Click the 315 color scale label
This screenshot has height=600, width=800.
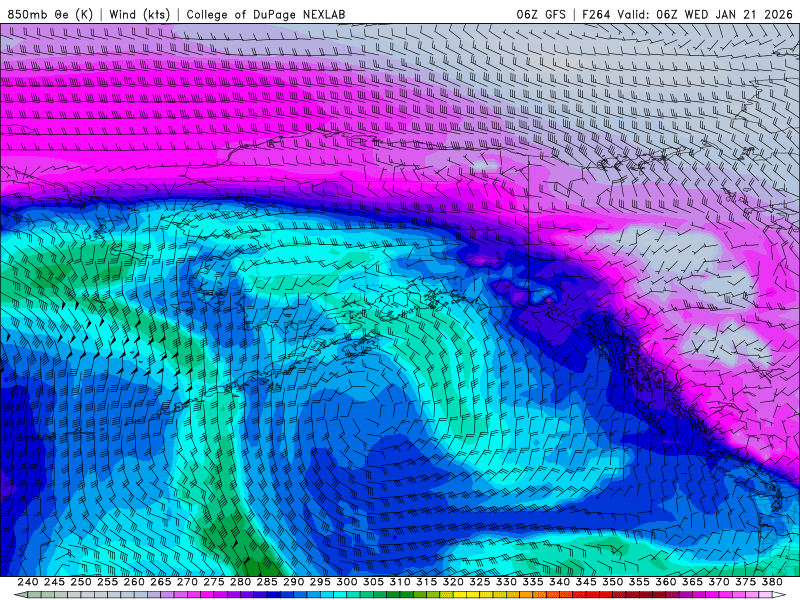426,582
